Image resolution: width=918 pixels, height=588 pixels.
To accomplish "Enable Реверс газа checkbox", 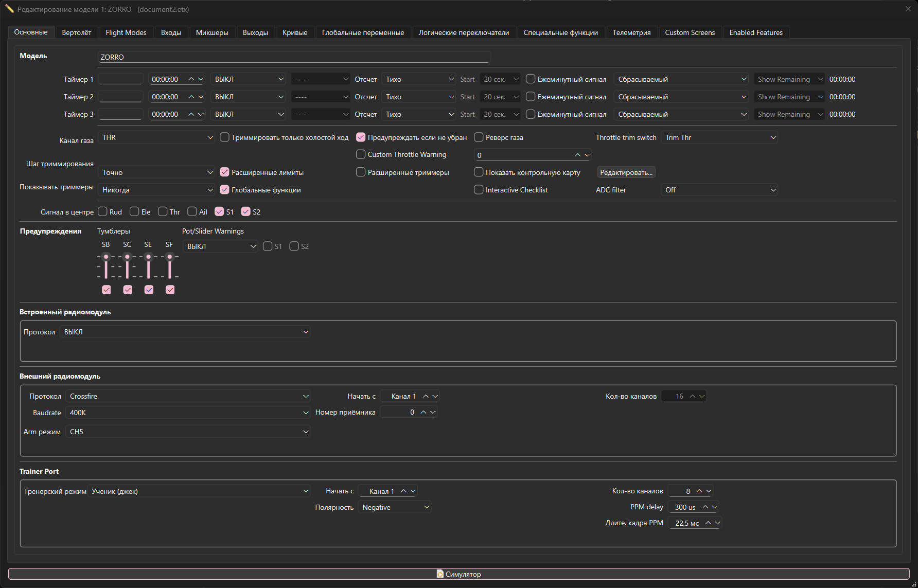I will [479, 137].
